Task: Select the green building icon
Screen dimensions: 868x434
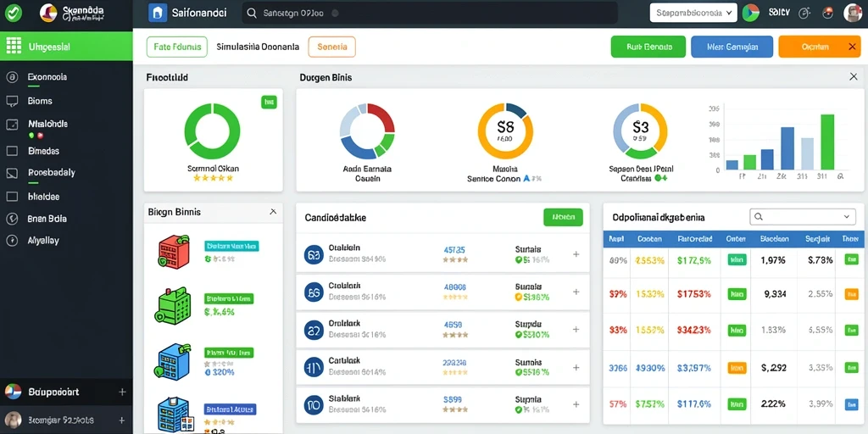Action: 173,305
